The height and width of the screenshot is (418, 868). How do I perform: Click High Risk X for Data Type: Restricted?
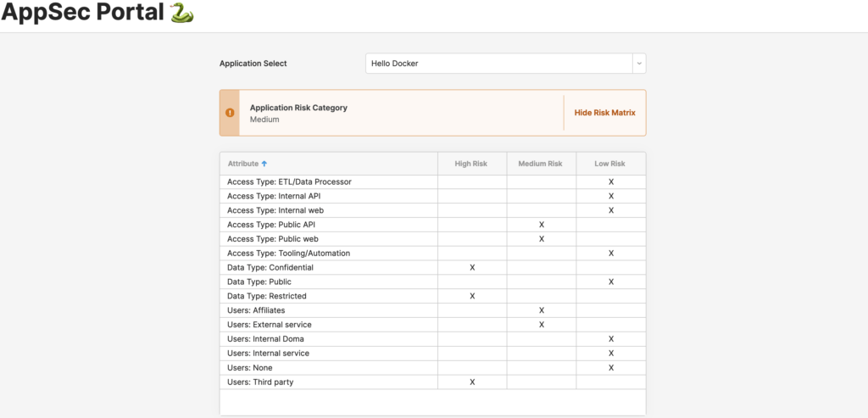[x=472, y=296]
